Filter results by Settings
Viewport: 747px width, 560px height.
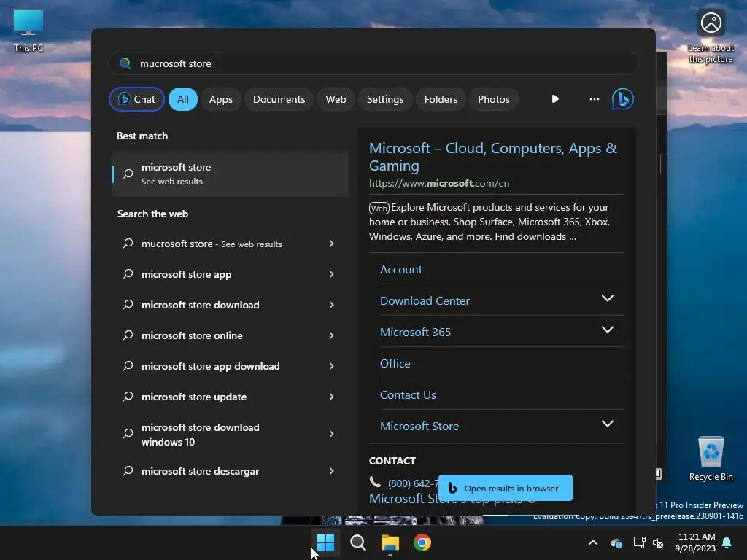pos(385,99)
